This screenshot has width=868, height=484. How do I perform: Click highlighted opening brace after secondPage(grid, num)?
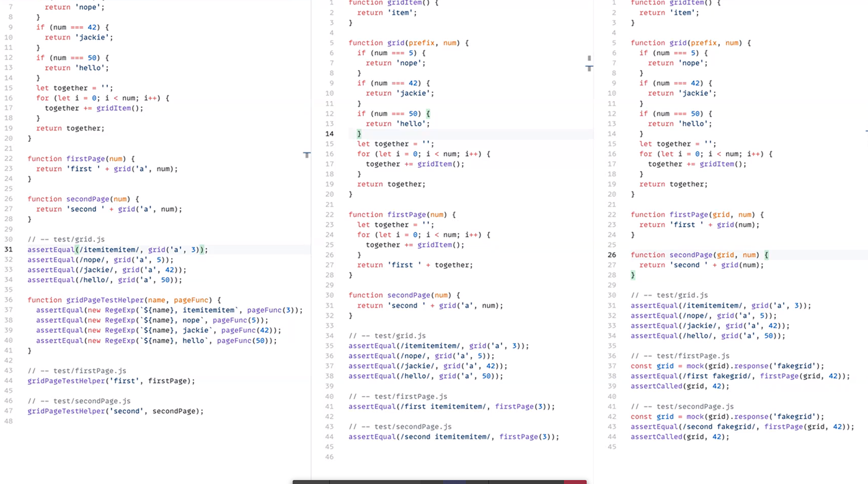(x=766, y=255)
